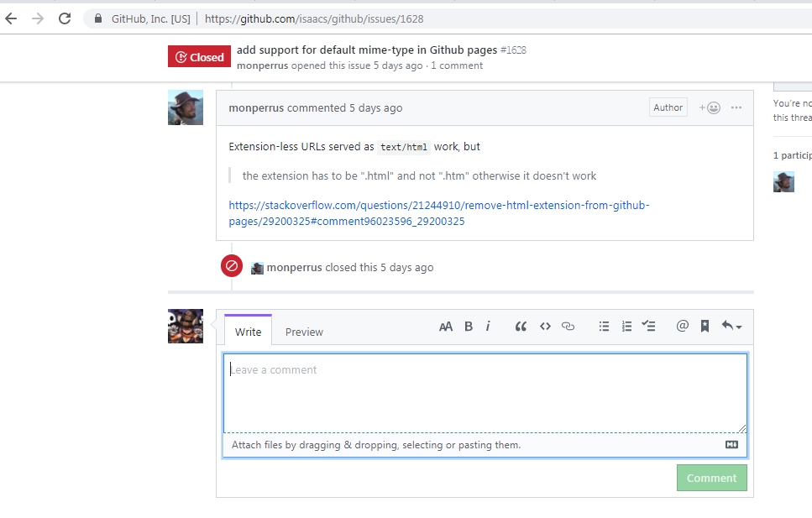Image resolution: width=812 pixels, height=518 pixels.
Task: Apply italic with the i icon
Action: click(488, 327)
